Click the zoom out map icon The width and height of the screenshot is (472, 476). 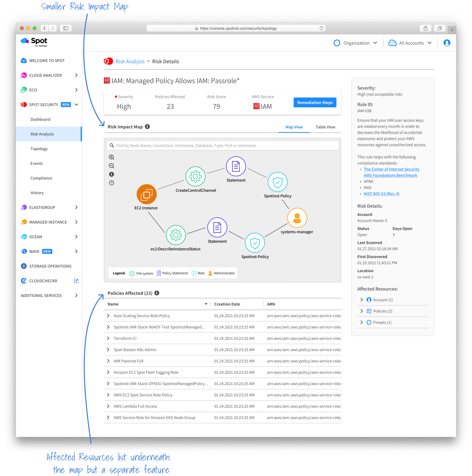click(x=112, y=166)
